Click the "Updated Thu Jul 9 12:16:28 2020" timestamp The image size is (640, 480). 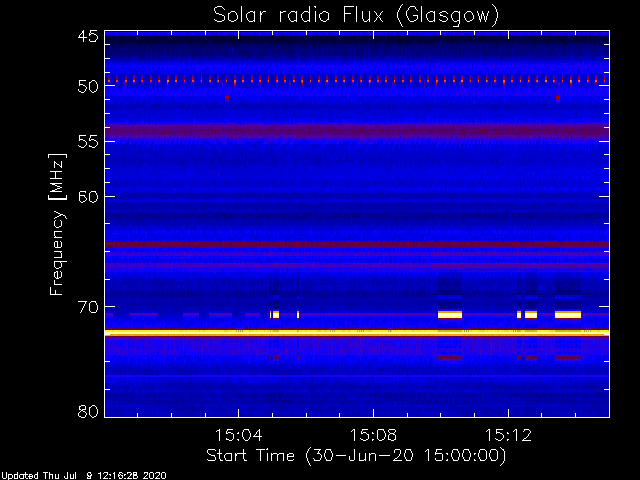(84, 476)
